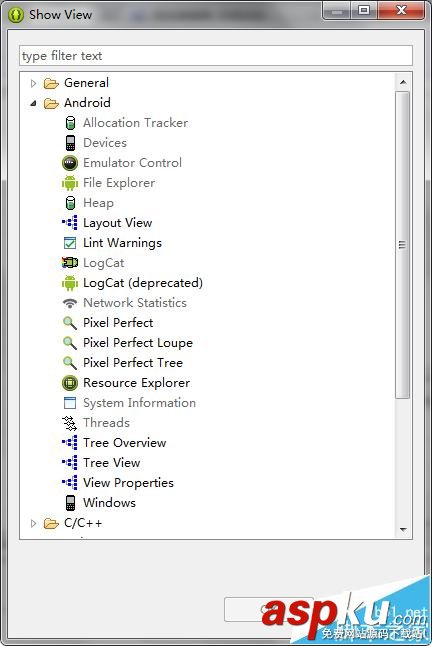Select the Threads view
This screenshot has height=646, width=432.
point(106,423)
